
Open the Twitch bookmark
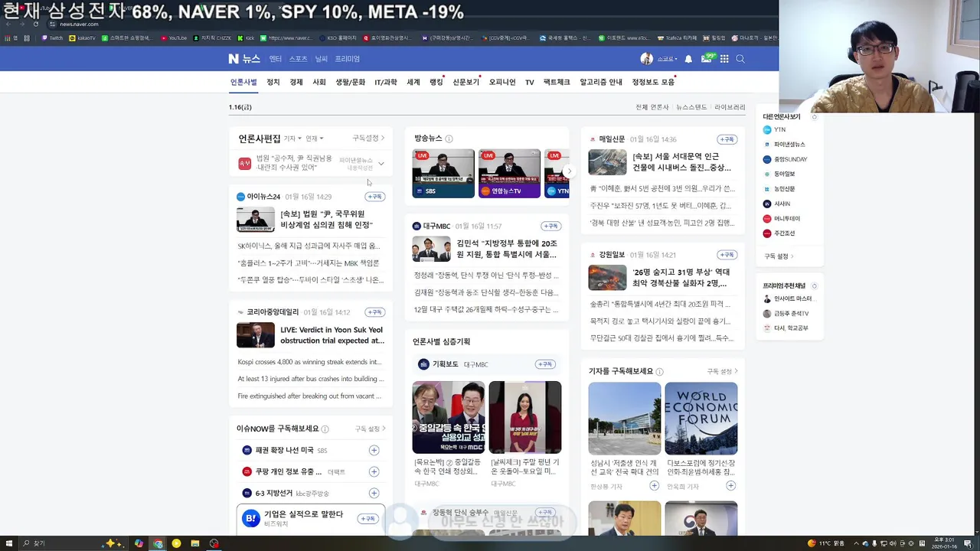[52, 37]
